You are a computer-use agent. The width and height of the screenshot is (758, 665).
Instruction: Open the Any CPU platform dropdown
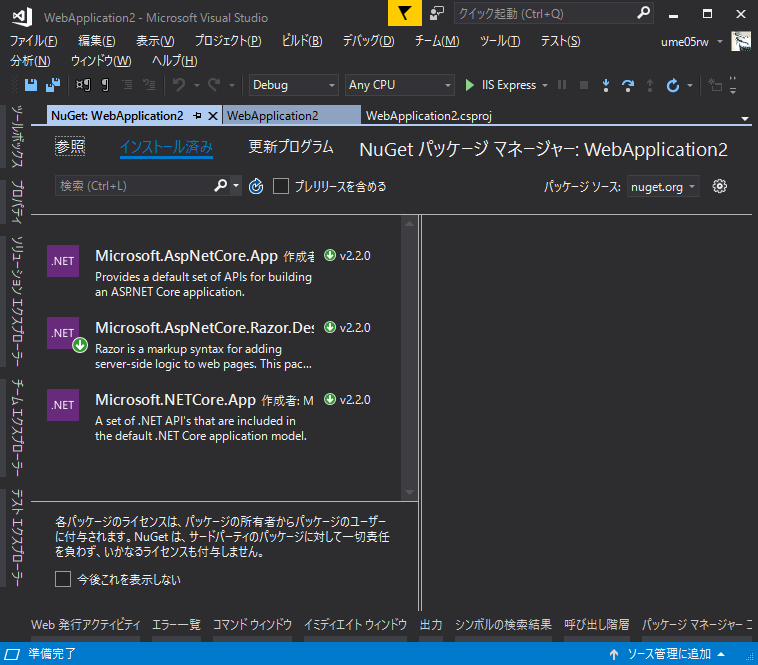400,85
